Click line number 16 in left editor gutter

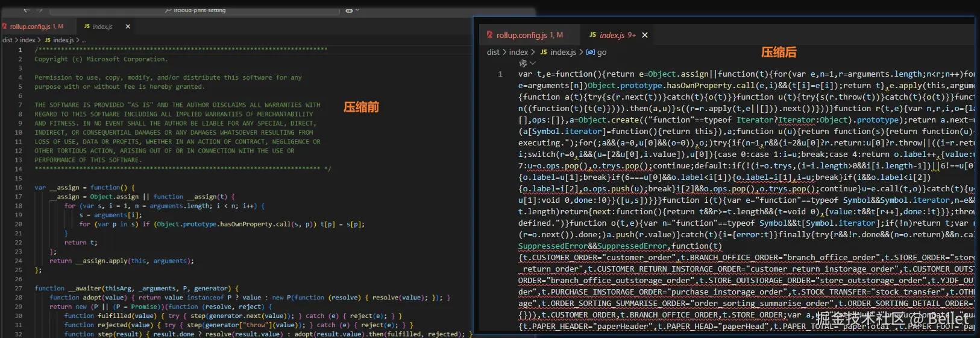point(19,188)
